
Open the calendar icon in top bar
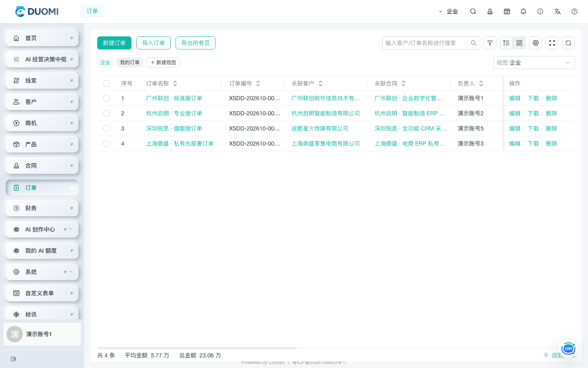(x=507, y=11)
